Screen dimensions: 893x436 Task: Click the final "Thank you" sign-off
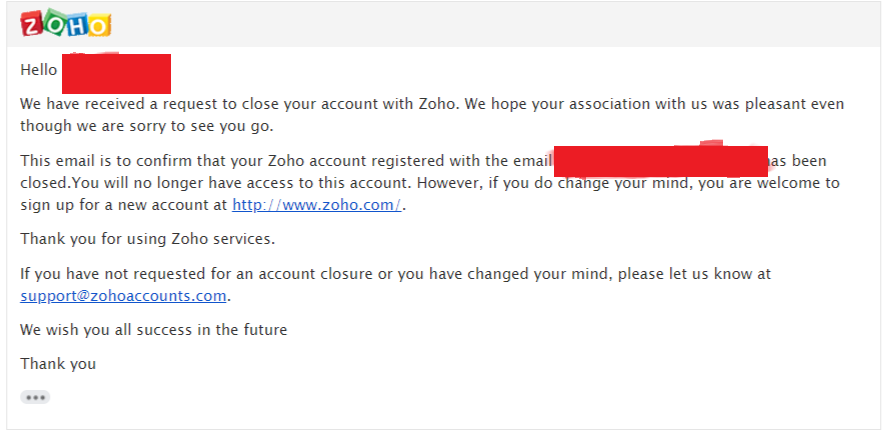tap(58, 363)
